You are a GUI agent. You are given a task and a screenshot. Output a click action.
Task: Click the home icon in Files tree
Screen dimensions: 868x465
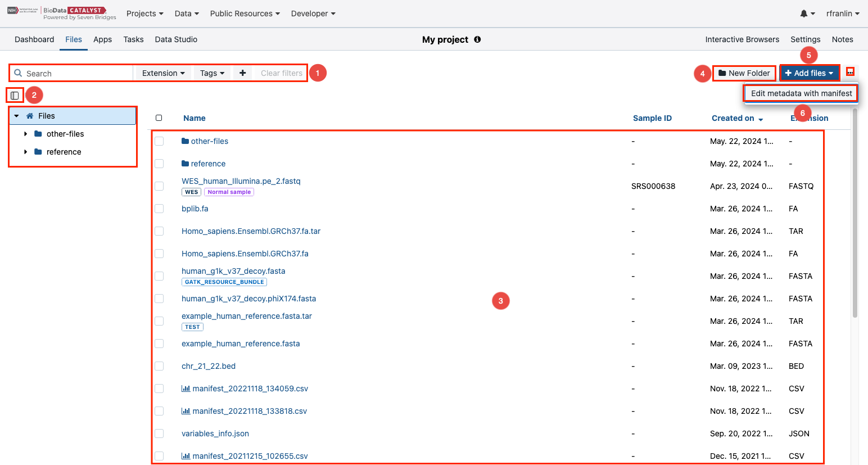30,116
